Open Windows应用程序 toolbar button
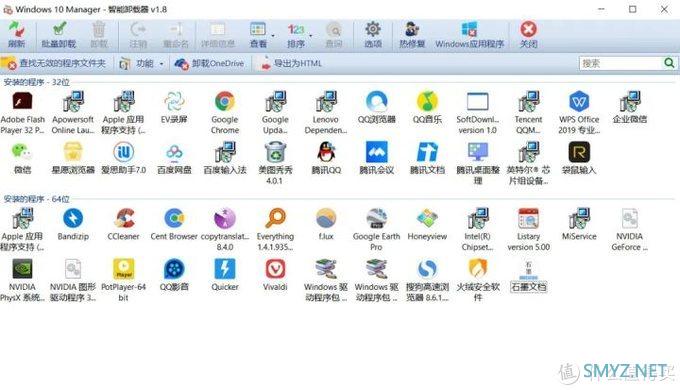Image resolution: width=680 pixels, height=390 pixels. (470, 35)
